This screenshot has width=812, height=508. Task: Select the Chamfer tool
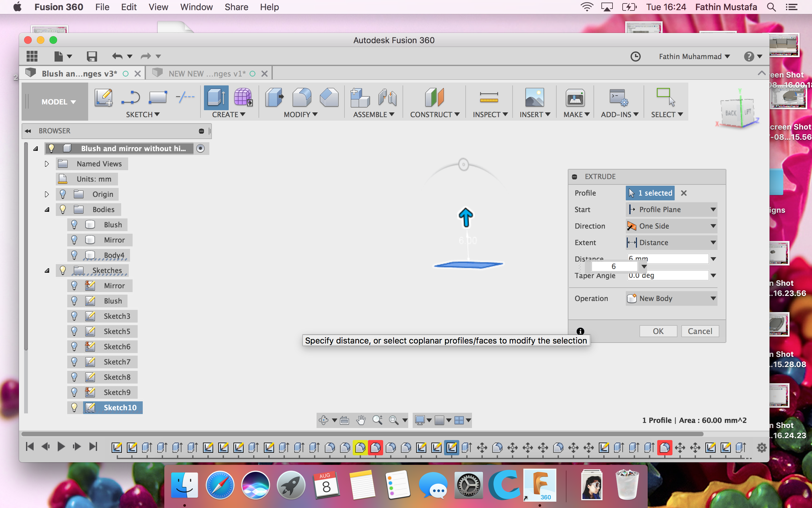click(x=329, y=97)
